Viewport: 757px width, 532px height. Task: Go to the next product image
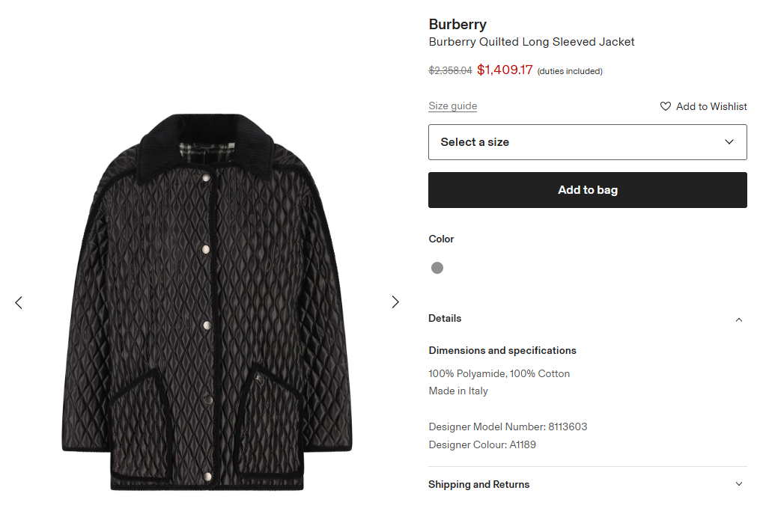pos(395,302)
